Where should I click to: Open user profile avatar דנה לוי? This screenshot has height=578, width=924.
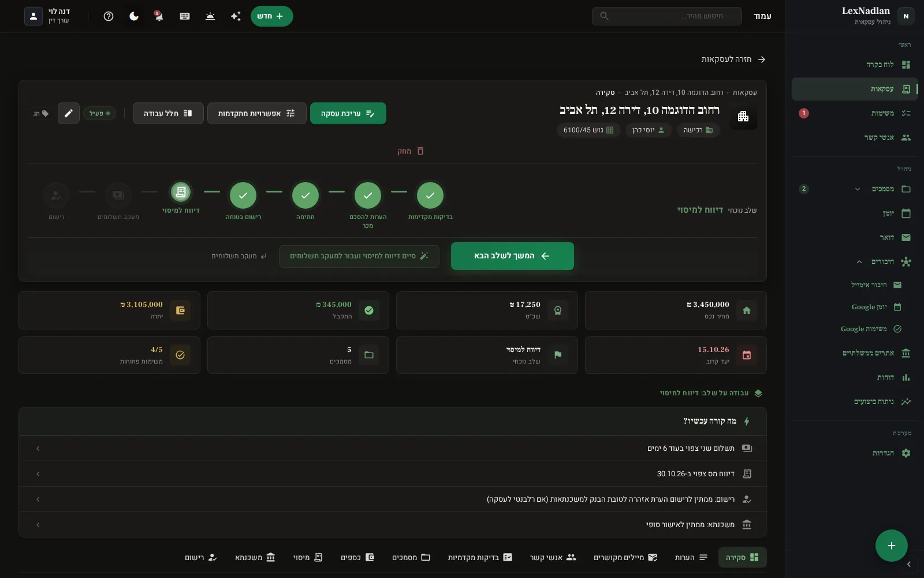33,16
